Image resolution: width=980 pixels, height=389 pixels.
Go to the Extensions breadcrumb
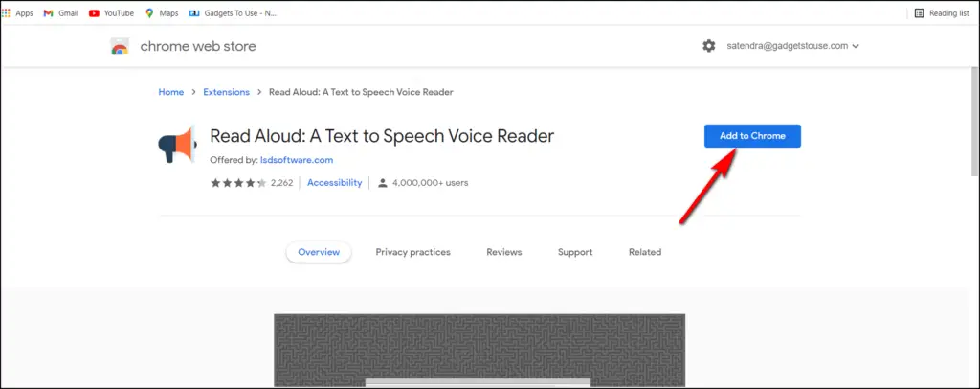click(x=226, y=92)
